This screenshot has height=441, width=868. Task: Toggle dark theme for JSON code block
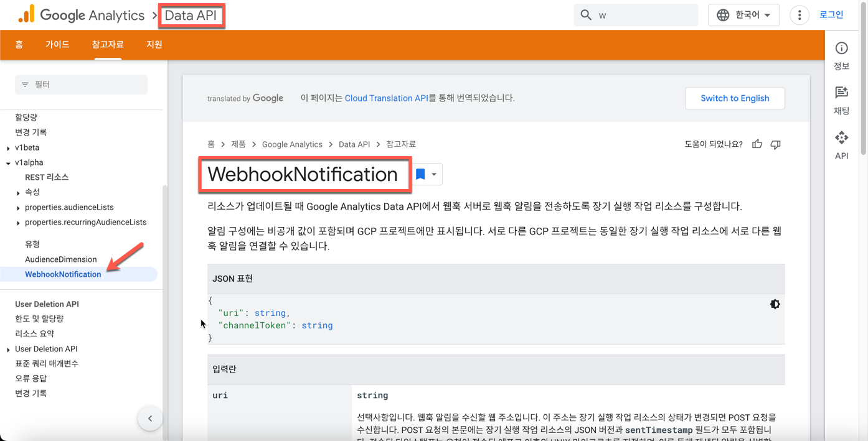pos(775,304)
